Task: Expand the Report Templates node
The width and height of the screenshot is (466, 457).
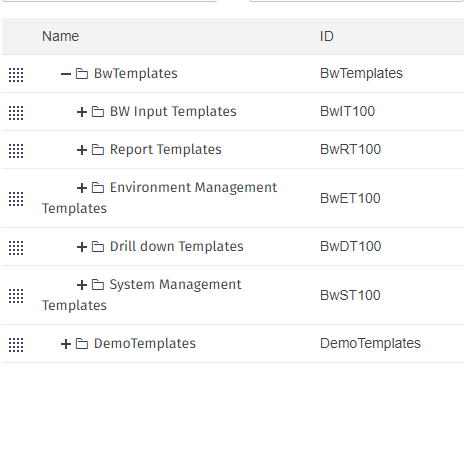Action: click(x=82, y=150)
